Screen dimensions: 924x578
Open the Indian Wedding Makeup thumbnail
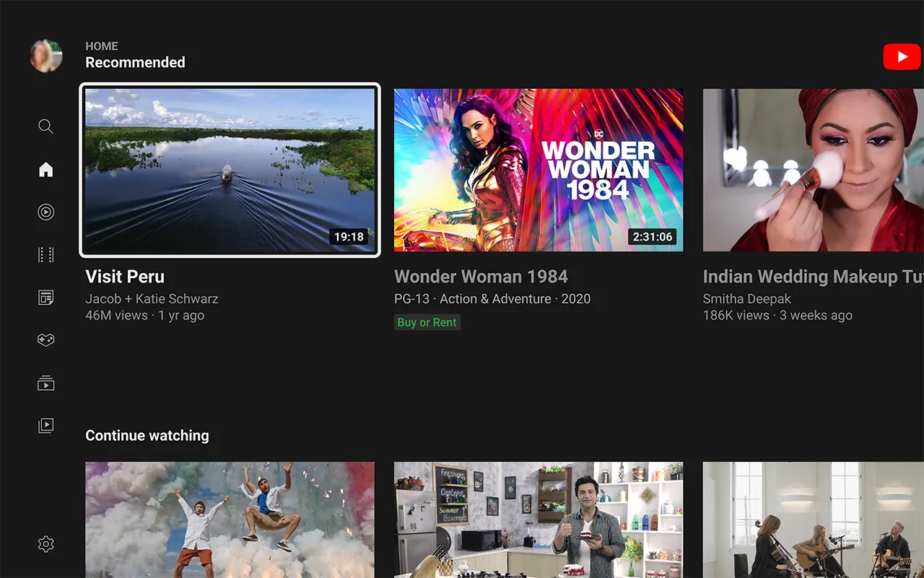click(x=814, y=170)
